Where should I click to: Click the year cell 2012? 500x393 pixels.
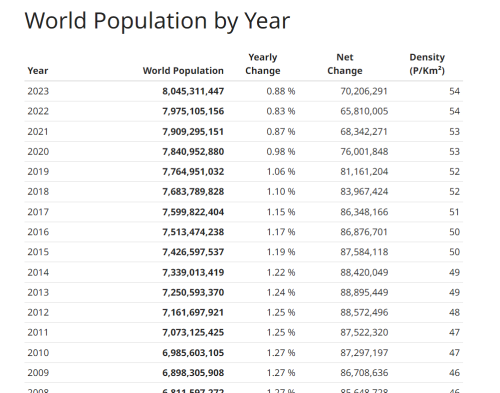38,313
